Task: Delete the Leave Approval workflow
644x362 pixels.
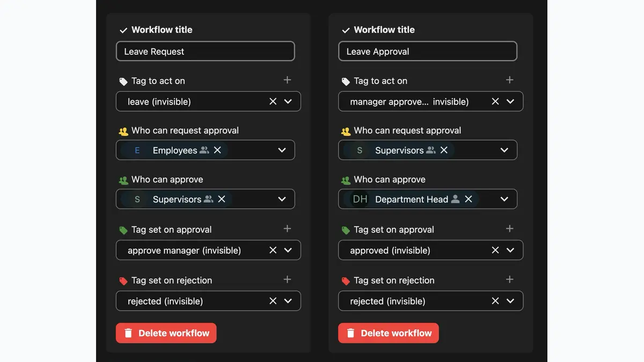Action: 389,333
